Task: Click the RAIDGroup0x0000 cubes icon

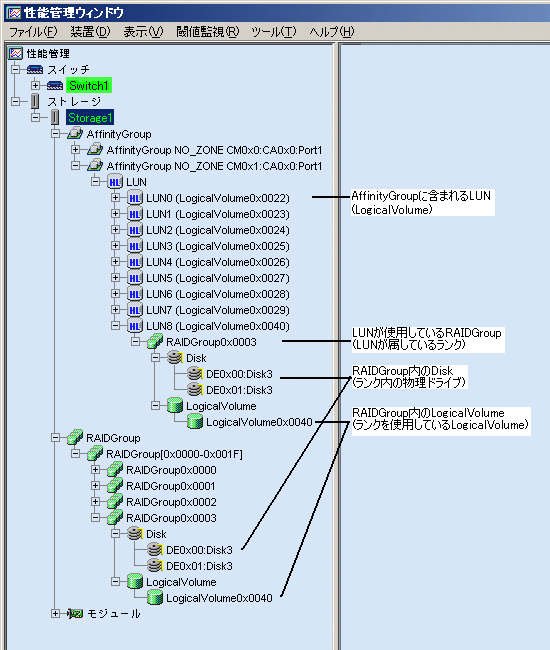Action: pos(115,470)
